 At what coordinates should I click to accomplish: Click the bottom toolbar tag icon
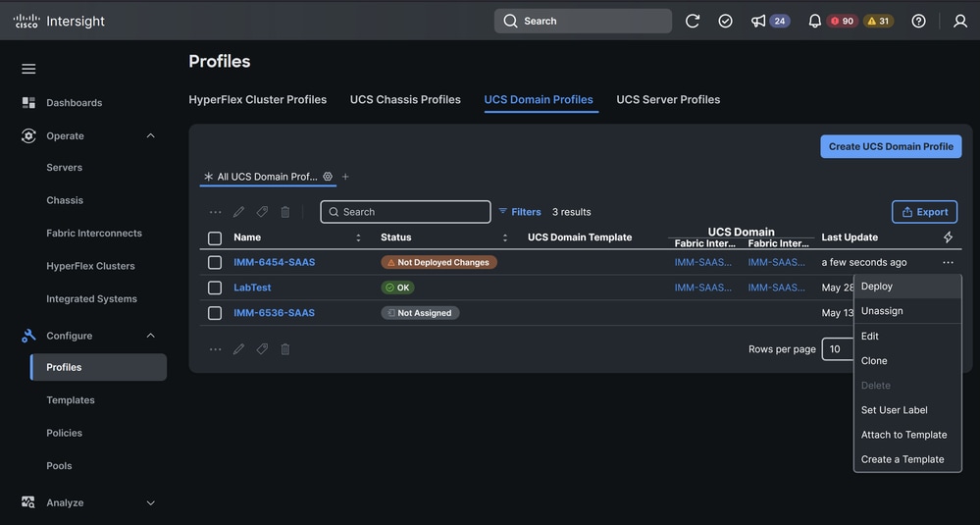(x=262, y=349)
